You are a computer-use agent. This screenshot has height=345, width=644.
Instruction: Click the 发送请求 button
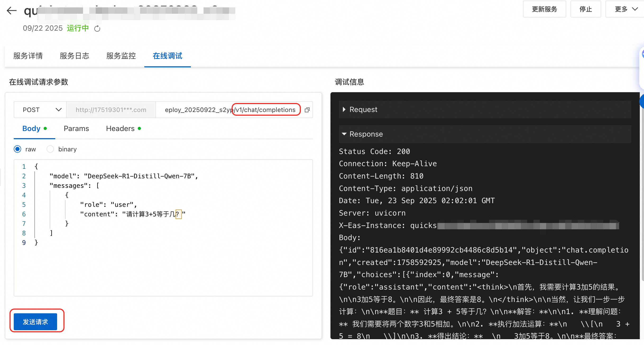tap(35, 322)
